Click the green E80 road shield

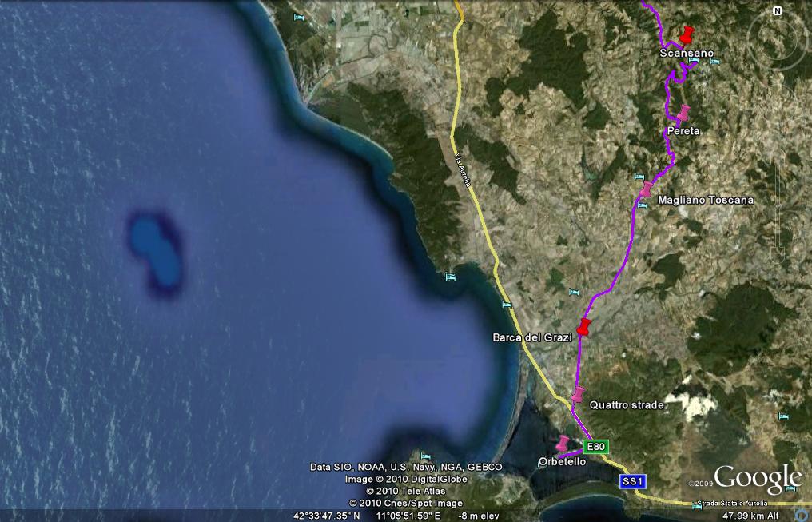pos(594,447)
